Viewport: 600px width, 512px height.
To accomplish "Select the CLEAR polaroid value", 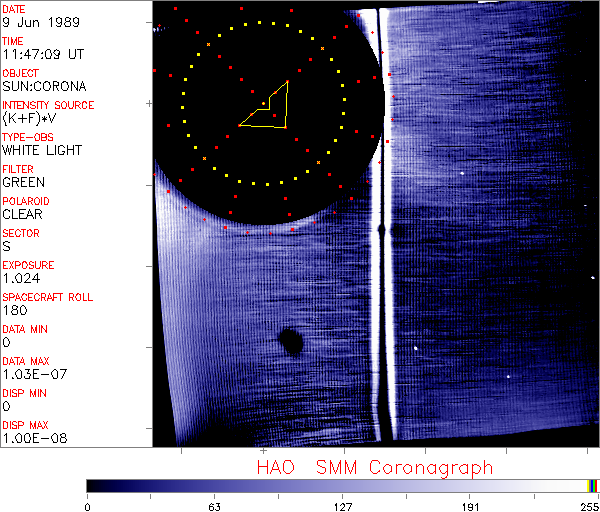I will (x=23, y=214).
